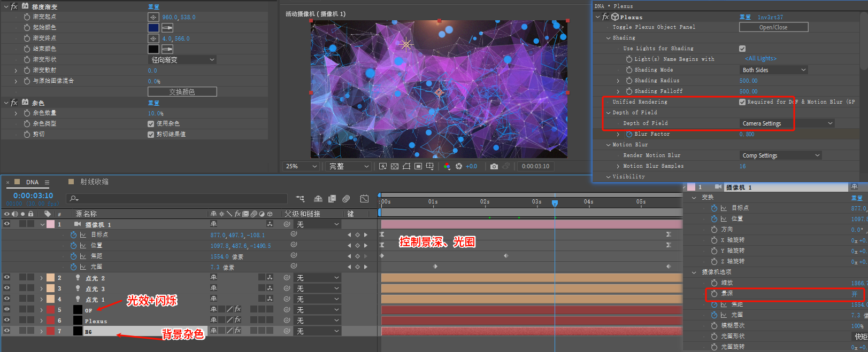The image size is (868, 352).
Task: Add keyframe diamond on 光圈 row
Action: (357, 267)
